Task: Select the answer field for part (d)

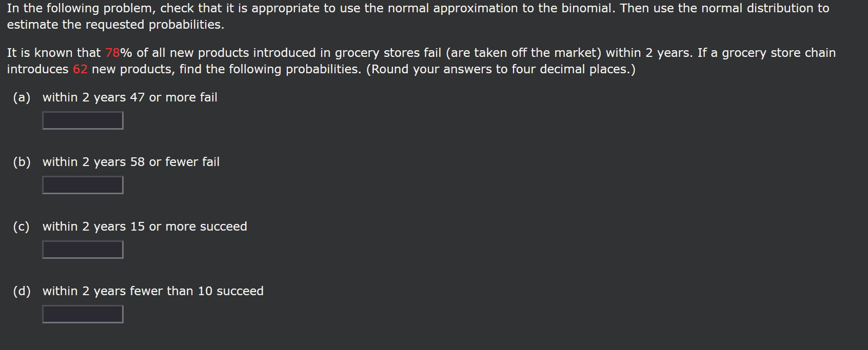Action: 83,314
